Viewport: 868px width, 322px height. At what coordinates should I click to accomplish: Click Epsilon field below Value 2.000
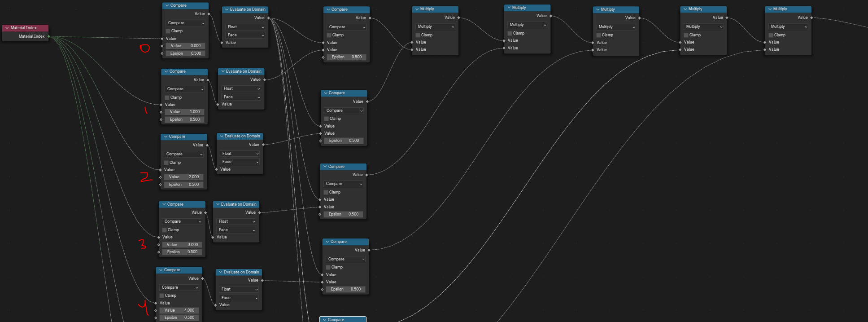[184, 185]
